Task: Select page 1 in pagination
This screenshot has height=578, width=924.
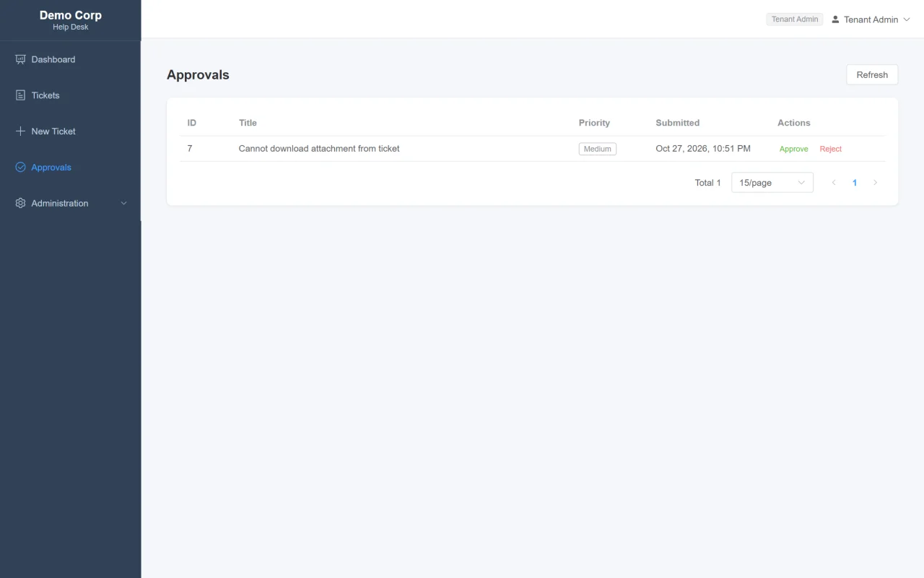Action: click(x=855, y=183)
